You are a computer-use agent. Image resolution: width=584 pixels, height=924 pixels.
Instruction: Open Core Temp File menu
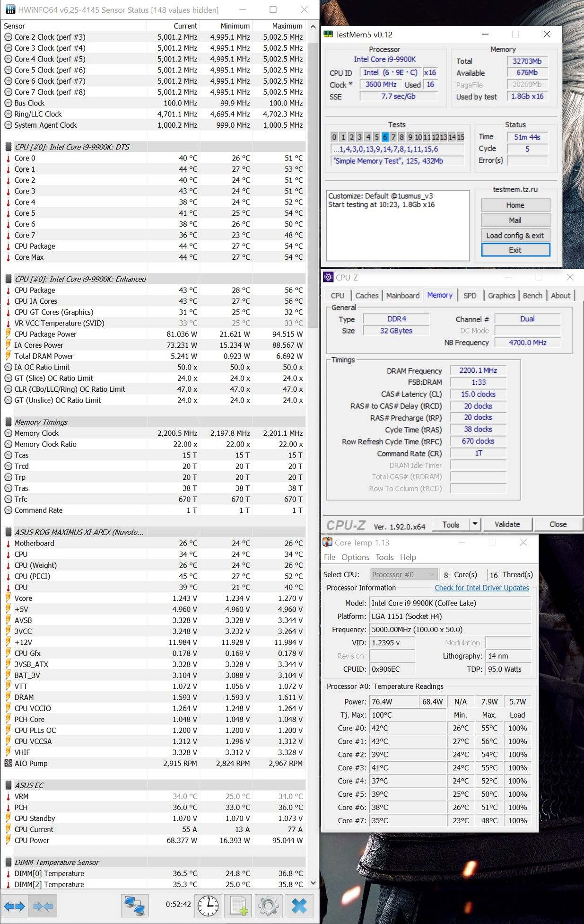coord(330,557)
